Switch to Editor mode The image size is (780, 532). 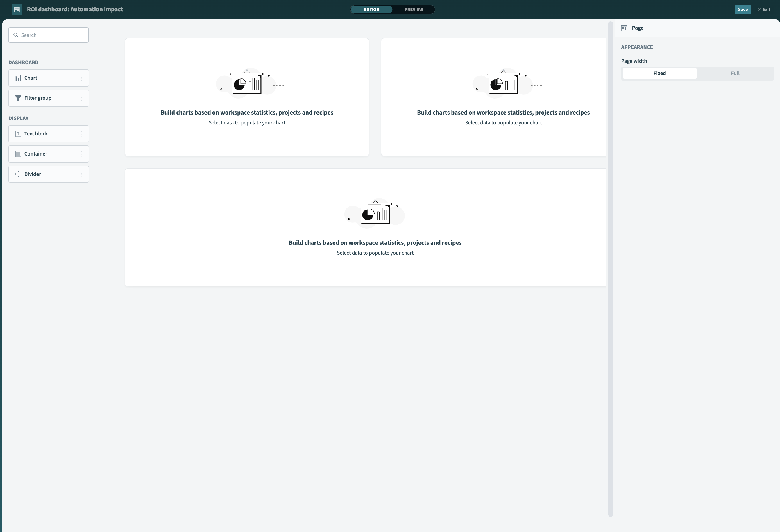click(371, 10)
